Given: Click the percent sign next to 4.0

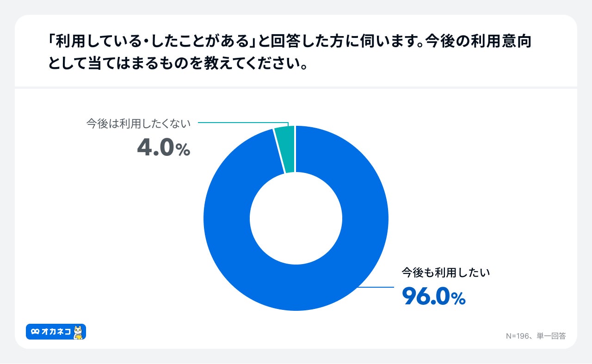Looking at the screenshot, I should coord(183,150).
